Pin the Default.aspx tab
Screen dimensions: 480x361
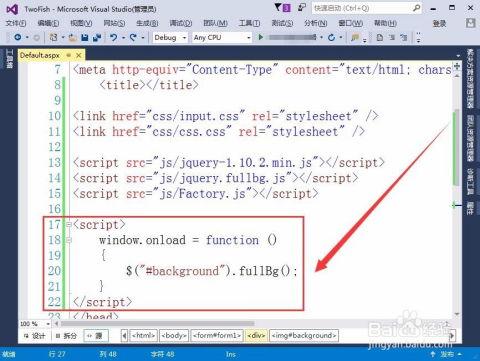click(x=68, y=55)
